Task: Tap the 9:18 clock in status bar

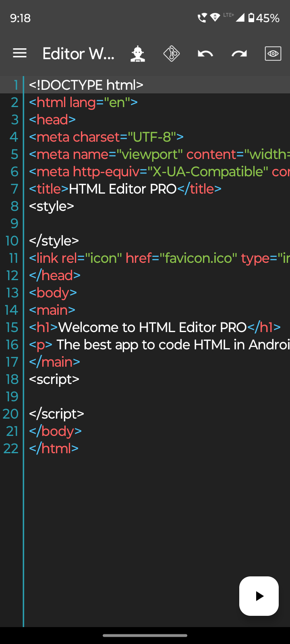Action: click(x=20, y=18)
